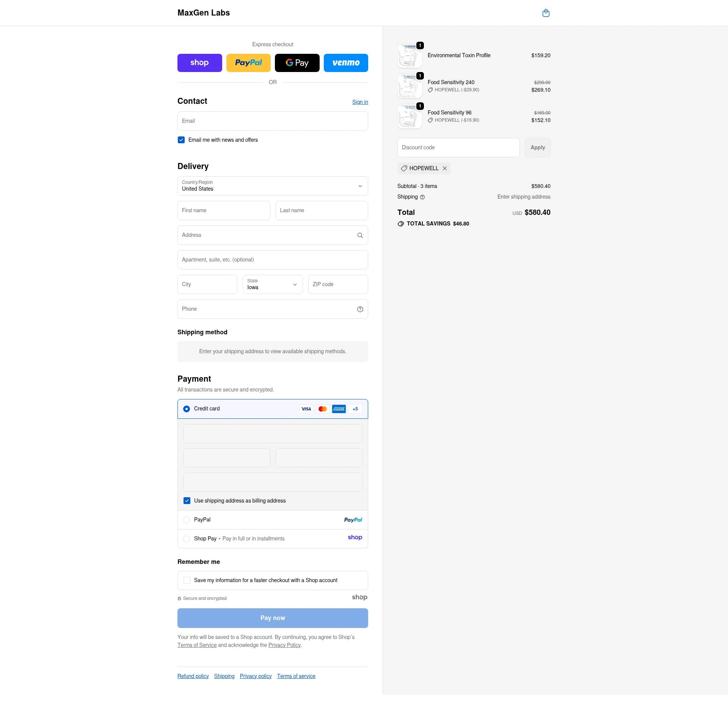Click the Apply discount button

tap(537, 147)
